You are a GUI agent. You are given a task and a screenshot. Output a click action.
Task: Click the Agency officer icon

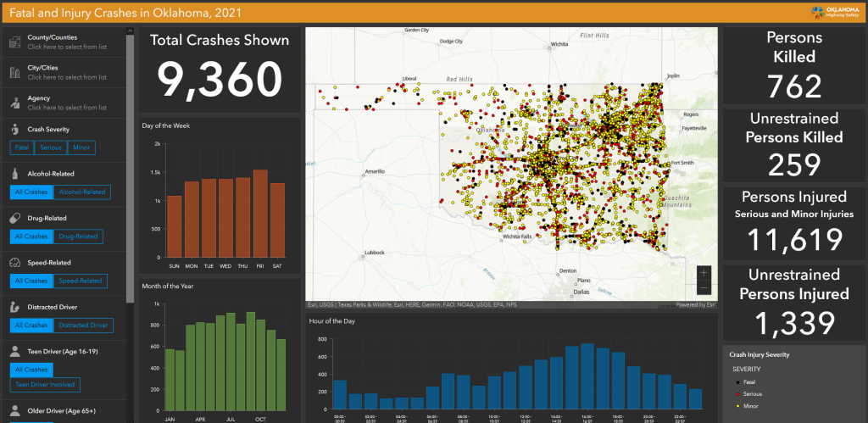(15, 103)
